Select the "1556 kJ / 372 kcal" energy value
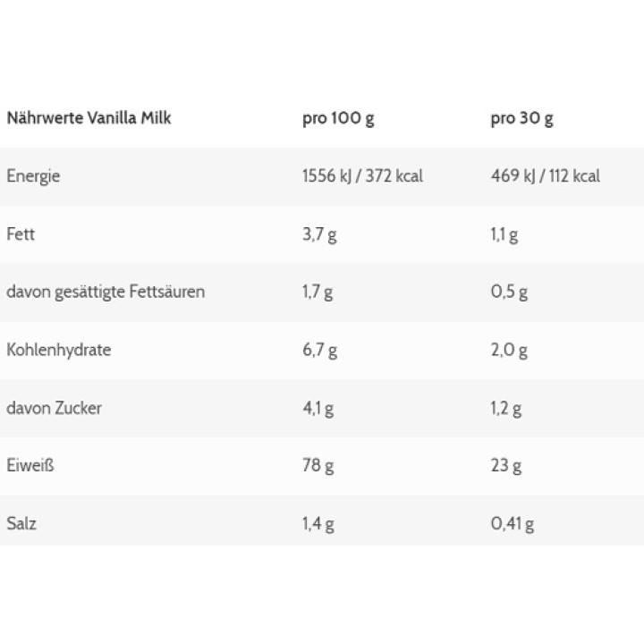Viewport: 644px width, 644px height. pyautogui.click(x=362, y=176)
